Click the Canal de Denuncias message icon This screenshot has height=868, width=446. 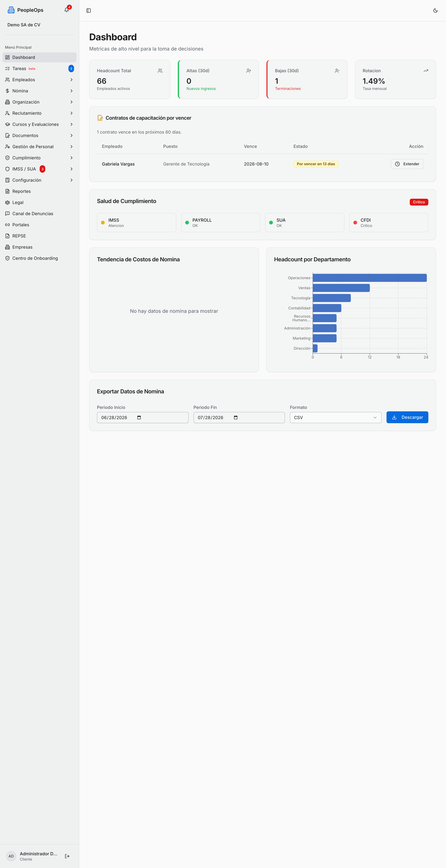pyautogui.click(x=7, y=214)
